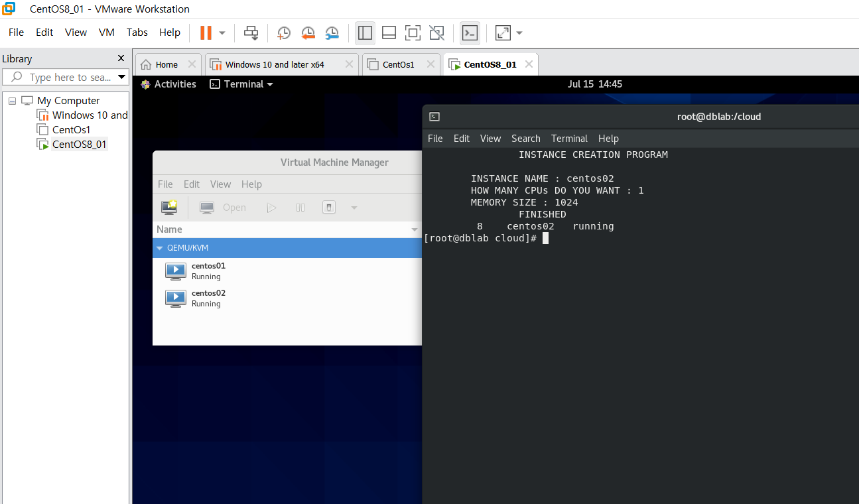Toggle Unity mode button in toolbar
The image size is (859, 504).
[x=436, y=32]
